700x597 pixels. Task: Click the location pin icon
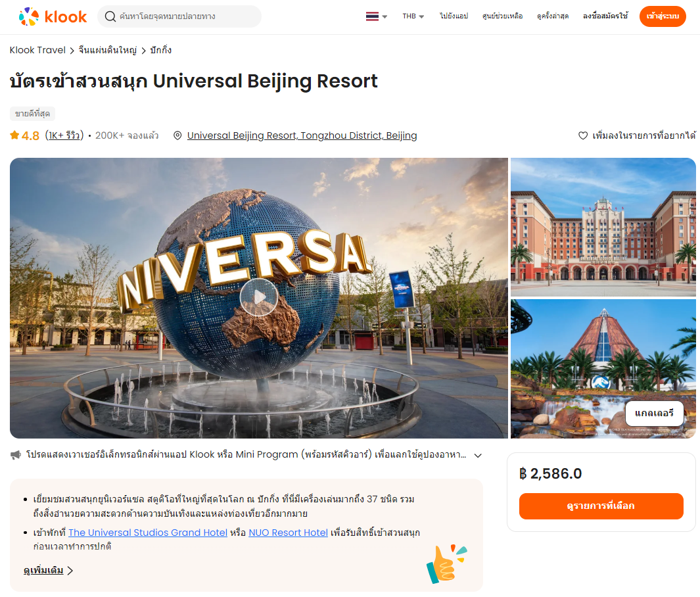(177, 135)
